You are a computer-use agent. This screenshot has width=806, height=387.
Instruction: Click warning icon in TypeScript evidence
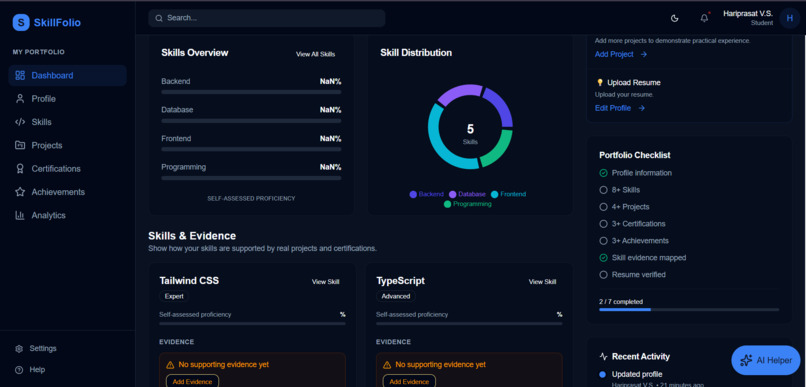387,365
